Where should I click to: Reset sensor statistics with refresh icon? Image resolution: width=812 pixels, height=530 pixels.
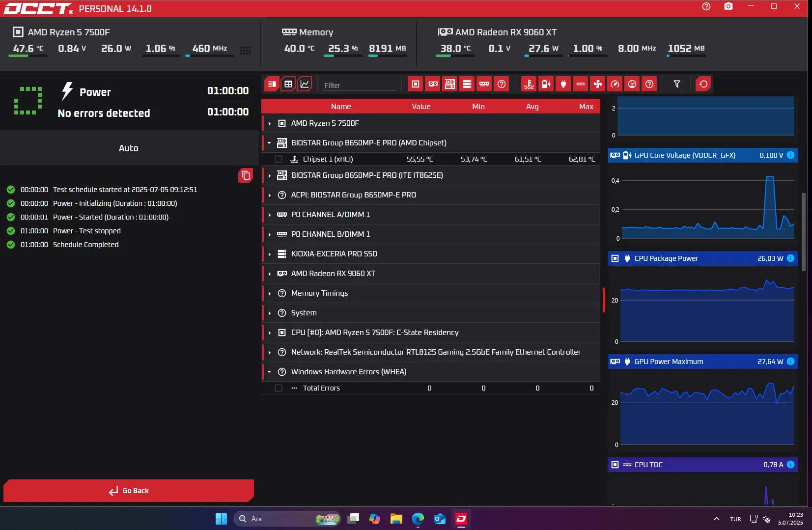[703, 84]
